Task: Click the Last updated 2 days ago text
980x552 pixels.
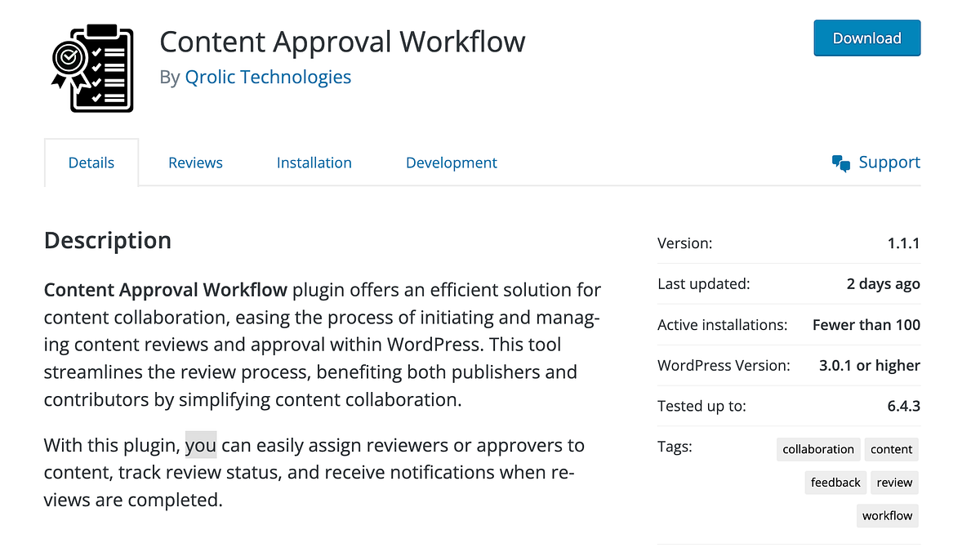Action: pos(883,283)
